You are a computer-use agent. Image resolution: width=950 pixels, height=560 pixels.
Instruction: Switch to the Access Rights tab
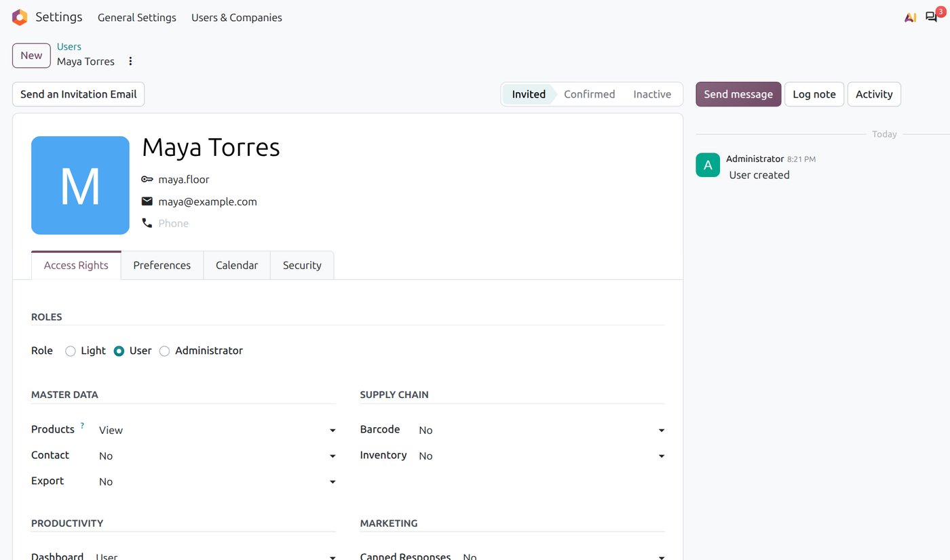[x=76, y=265]
